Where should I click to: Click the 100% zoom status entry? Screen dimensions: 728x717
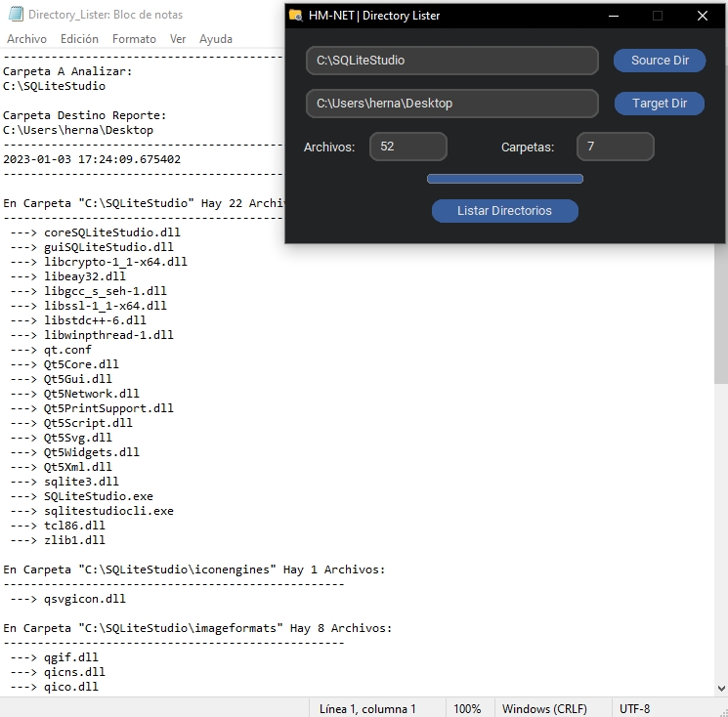click(467, 708)
